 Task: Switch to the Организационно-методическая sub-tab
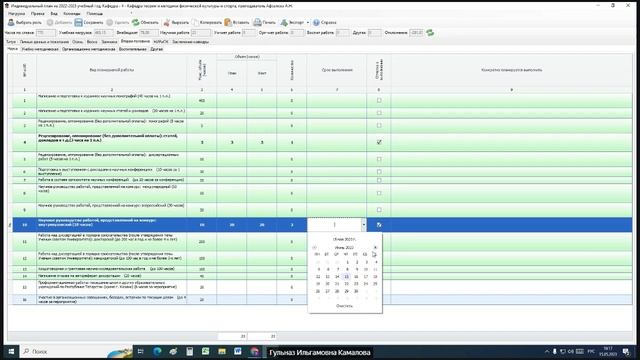(89, 49)
